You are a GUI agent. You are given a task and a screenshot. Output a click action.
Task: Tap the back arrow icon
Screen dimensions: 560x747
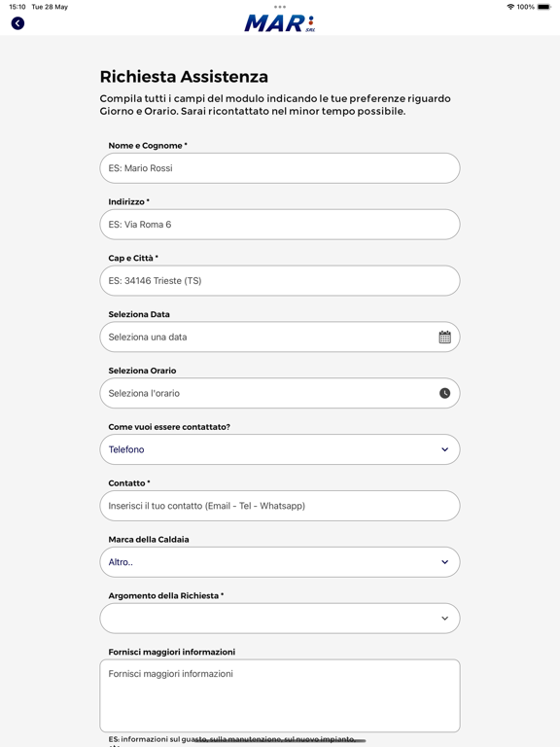(17, 23)
